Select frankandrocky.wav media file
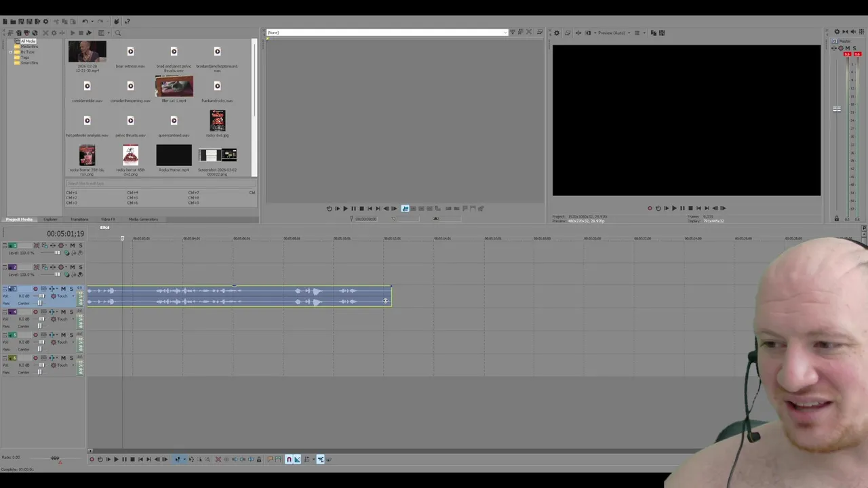868x488 pixels. point(217,86)
